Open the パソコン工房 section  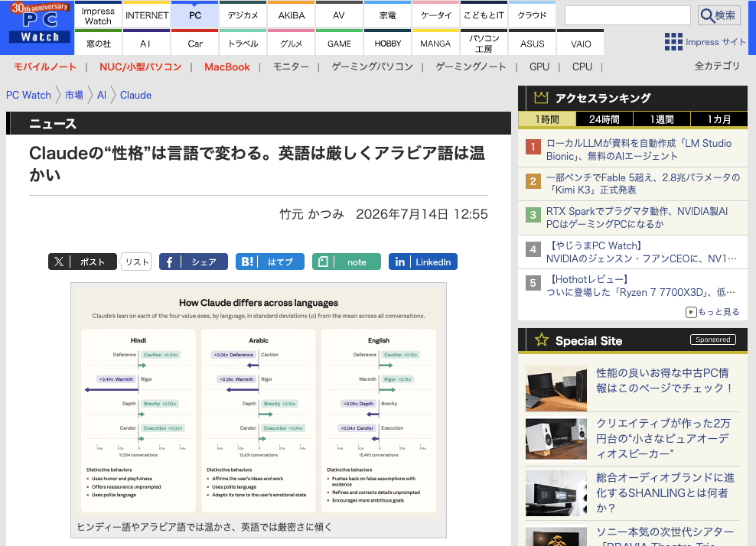[x=484, y=44]
